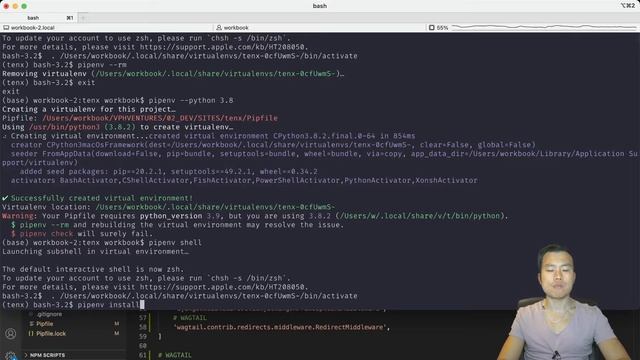Open Manage gear icon in VS Code
Image resolution: width=640 pixels, height=360 pixels.
11,356
